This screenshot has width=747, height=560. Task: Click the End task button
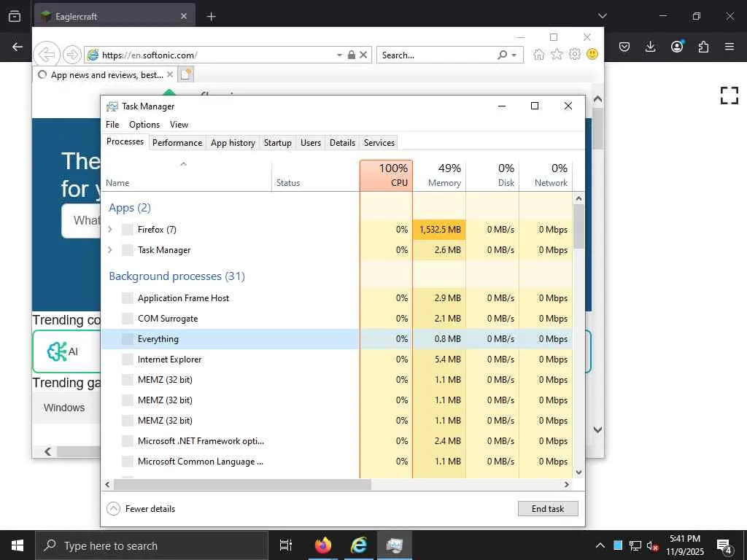click(x=548, y=508)
